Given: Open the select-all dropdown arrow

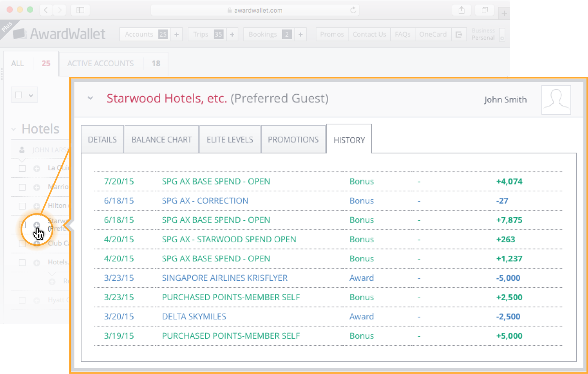Looking at the screenshot, I should click(31, 95).
